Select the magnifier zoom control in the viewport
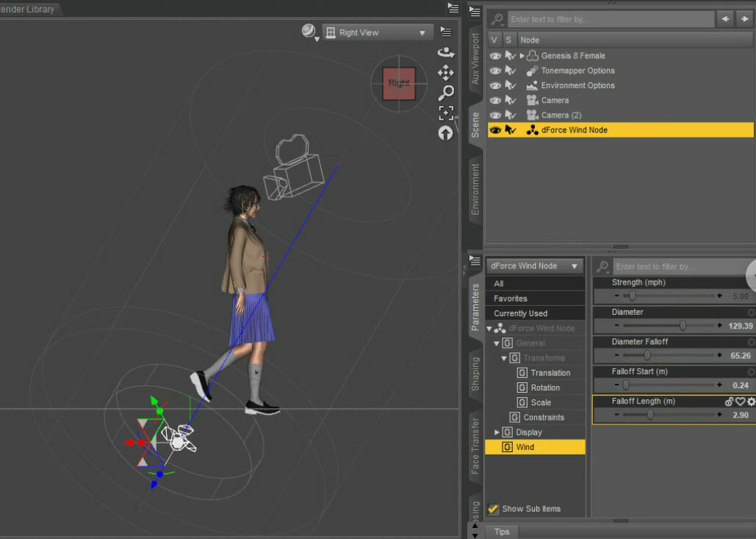Viewport: 756px width, 539px height. click(446, 92)
